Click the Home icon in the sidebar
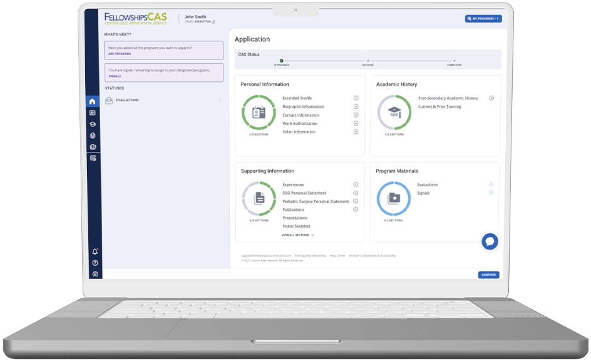This screenshot has height=364, width=591. pyautogui.click(x=93, y=101)
